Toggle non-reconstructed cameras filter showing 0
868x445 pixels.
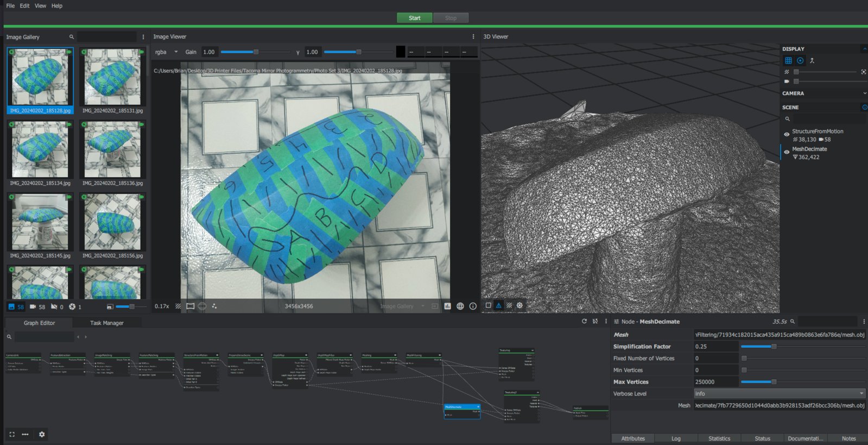(57, 306)
